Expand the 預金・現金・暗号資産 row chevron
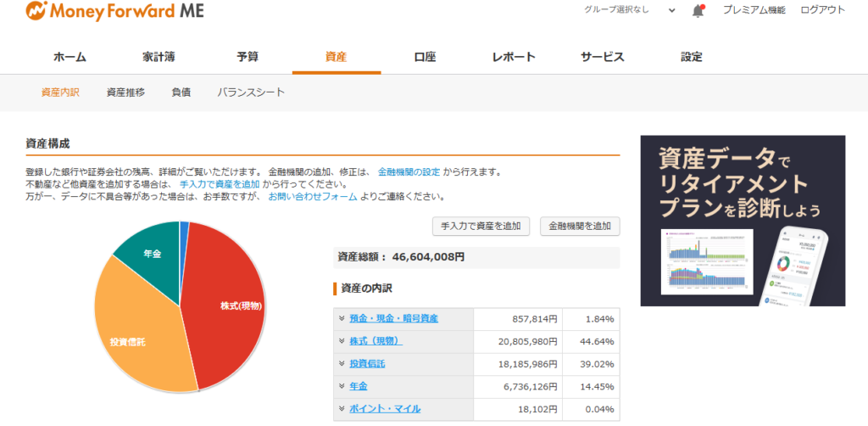The height and width of the screenshot is (426, 868). (341, 318)
